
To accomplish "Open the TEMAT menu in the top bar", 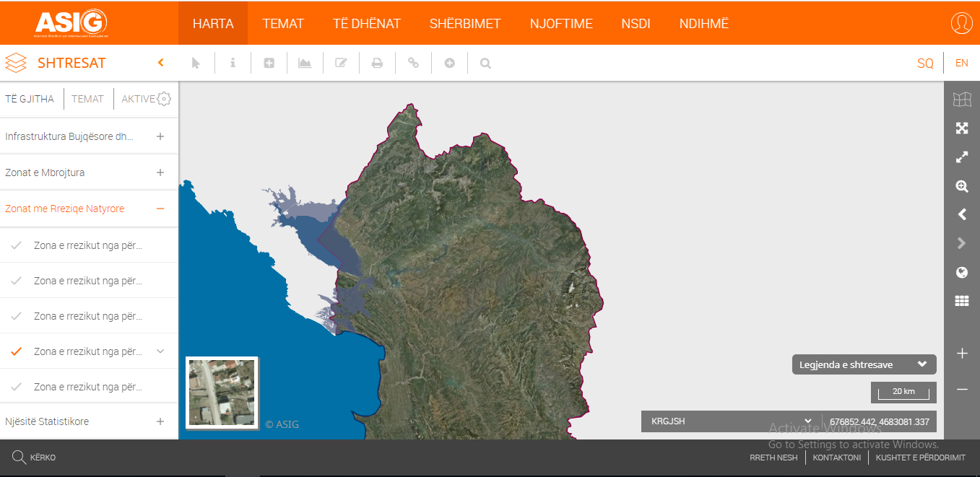I will (x=283, y=23).
